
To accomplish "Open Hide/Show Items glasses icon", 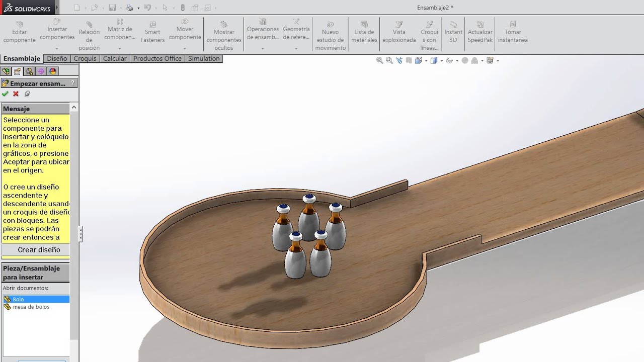I will tap(449, 60).
